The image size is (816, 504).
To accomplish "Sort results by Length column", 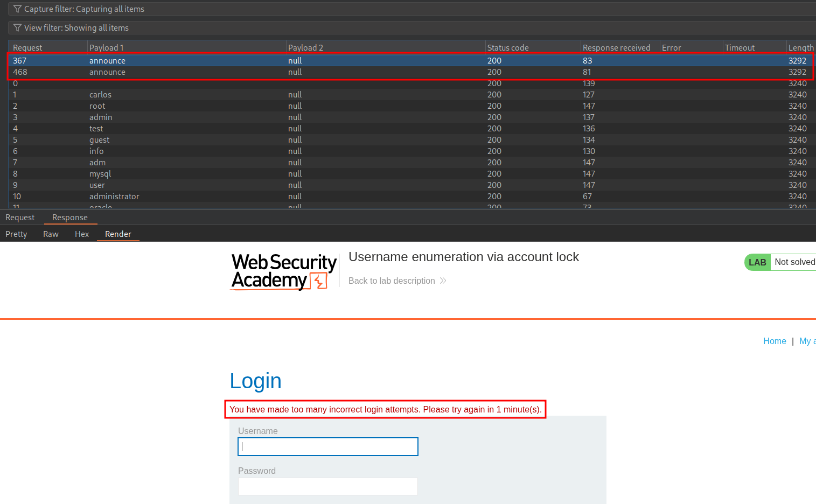I will pyautogui.click(x=800, y=48).
